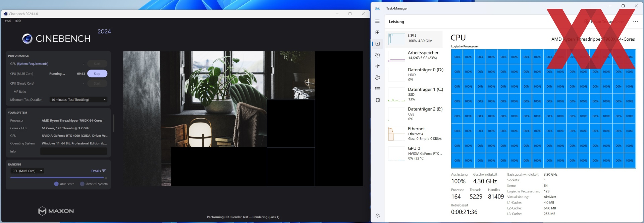Click the Threads count 5229
The image size is (644, 223).
click(476, 197)
